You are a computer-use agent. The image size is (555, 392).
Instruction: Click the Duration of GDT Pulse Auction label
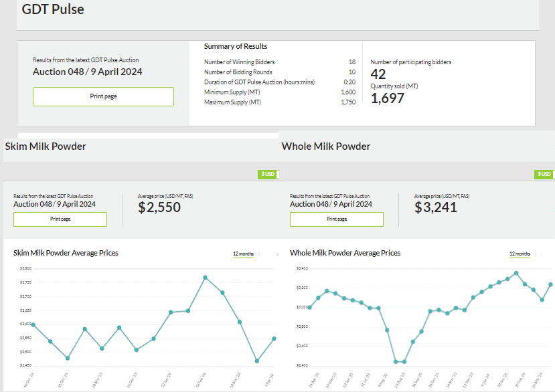coord(260,82)
